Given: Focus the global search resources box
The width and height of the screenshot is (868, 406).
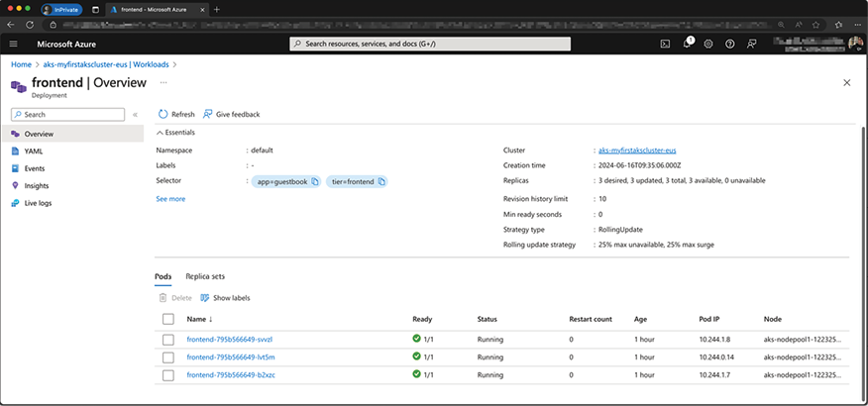Looking at the screenshot, I should (x=430, y=44).
